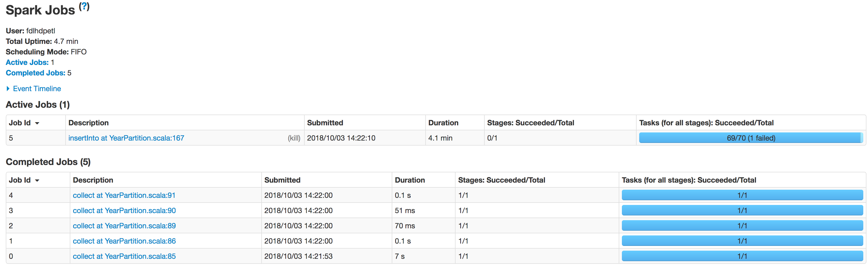Expand the Event Timeline section

pos(37,89)
